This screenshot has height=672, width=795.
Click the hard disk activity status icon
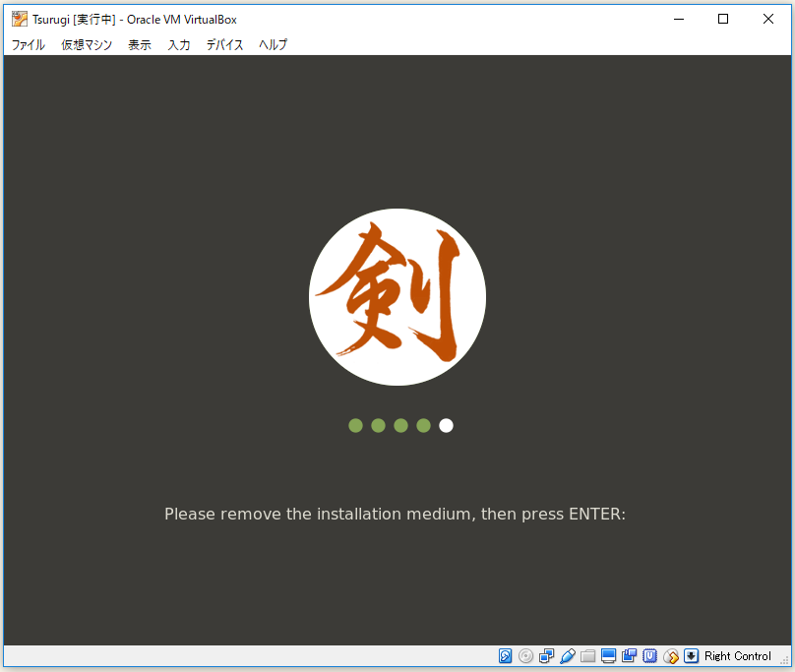505,656
